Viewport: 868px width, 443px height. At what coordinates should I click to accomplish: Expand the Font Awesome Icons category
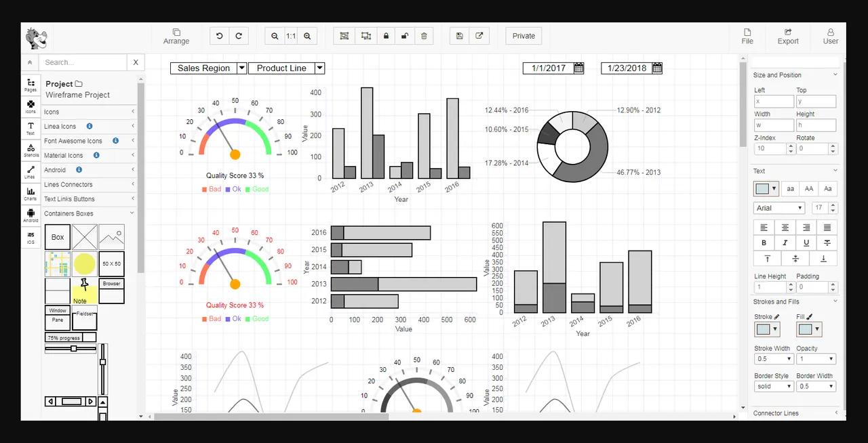point(88,141)
